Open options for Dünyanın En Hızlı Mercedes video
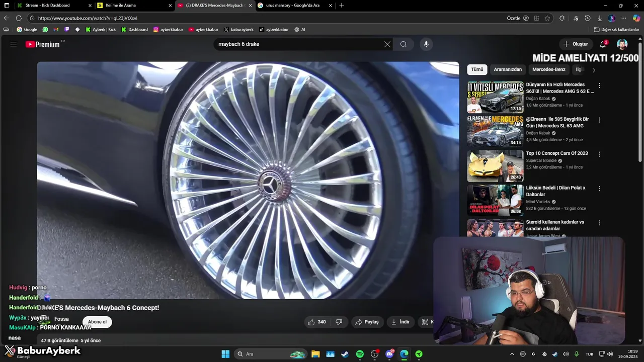 [x=599, y=85]
